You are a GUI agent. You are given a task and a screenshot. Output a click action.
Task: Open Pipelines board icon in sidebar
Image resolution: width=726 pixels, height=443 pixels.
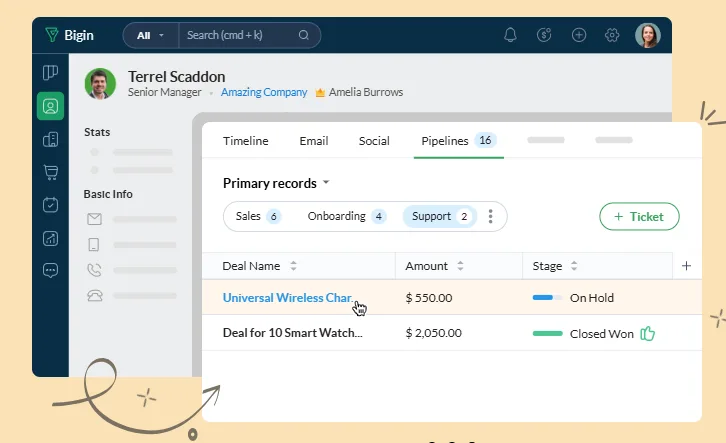(x=50, y=73)
